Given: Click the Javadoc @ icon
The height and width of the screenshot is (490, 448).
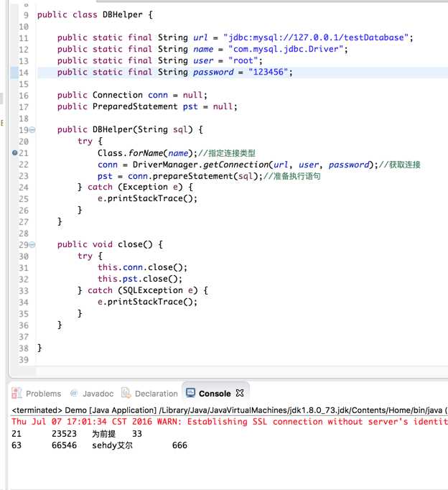Looking at the screenshot, I should tap(74, 393).
